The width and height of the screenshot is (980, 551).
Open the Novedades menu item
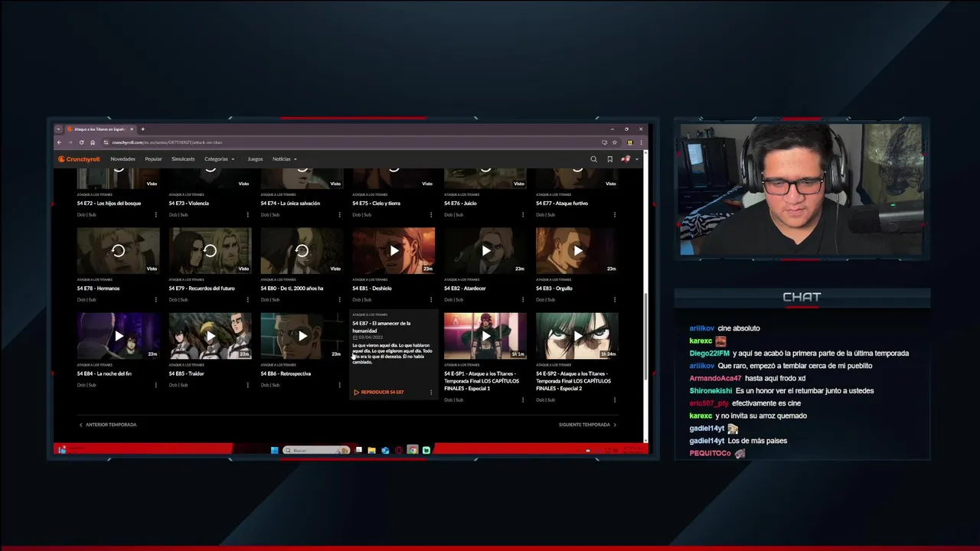coord(122,159)
